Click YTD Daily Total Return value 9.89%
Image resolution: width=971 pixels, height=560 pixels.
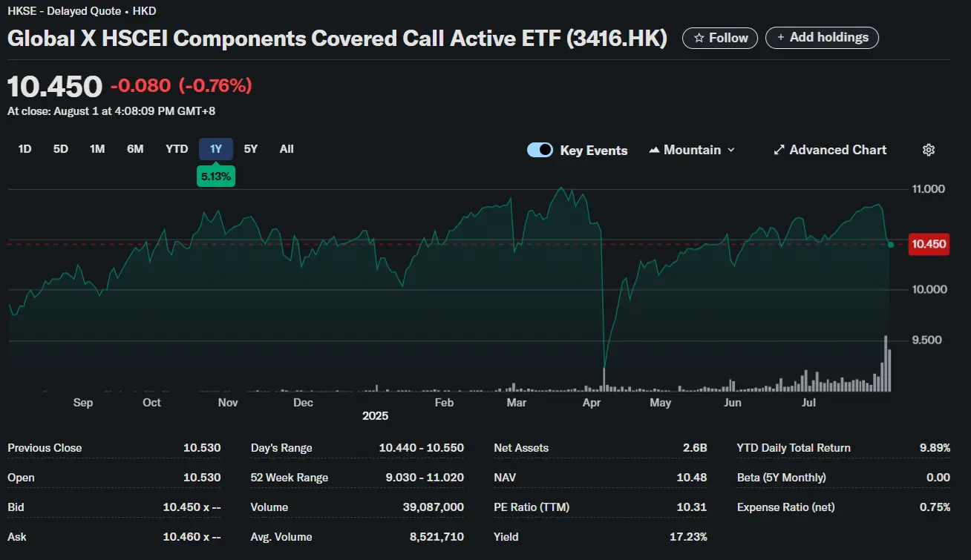(935, 448)
